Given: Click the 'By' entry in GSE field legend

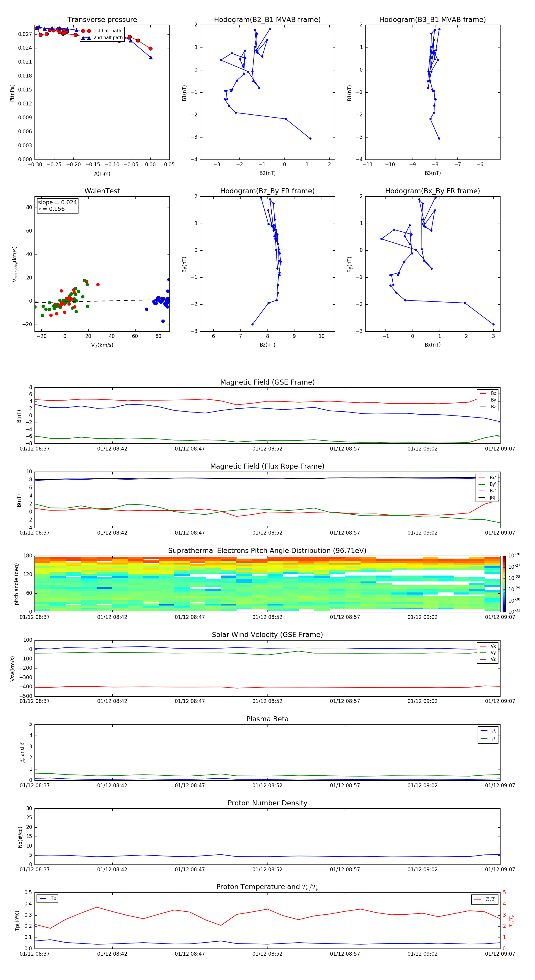Looking at the screenshot, I should pyautogui.click(x=488, y=400).
